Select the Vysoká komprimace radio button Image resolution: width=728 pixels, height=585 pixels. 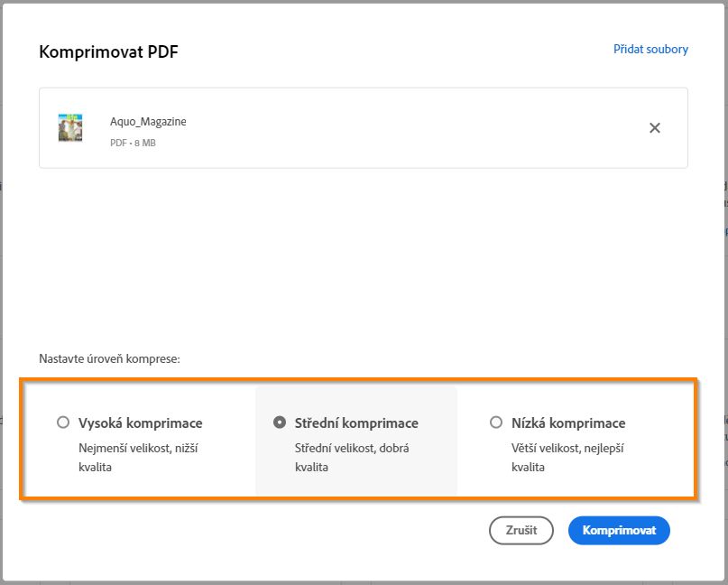point(62,422)
